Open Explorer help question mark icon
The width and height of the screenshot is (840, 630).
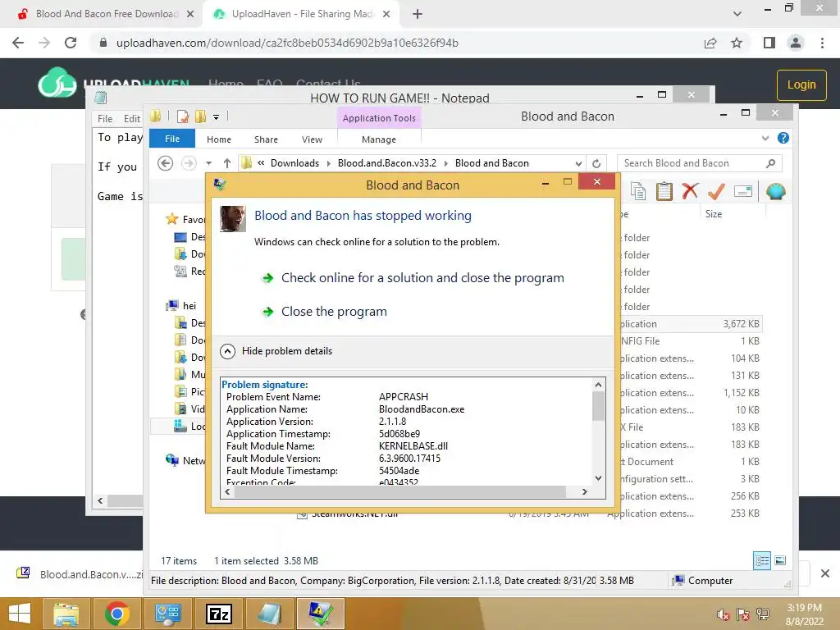tap(783, 138)
